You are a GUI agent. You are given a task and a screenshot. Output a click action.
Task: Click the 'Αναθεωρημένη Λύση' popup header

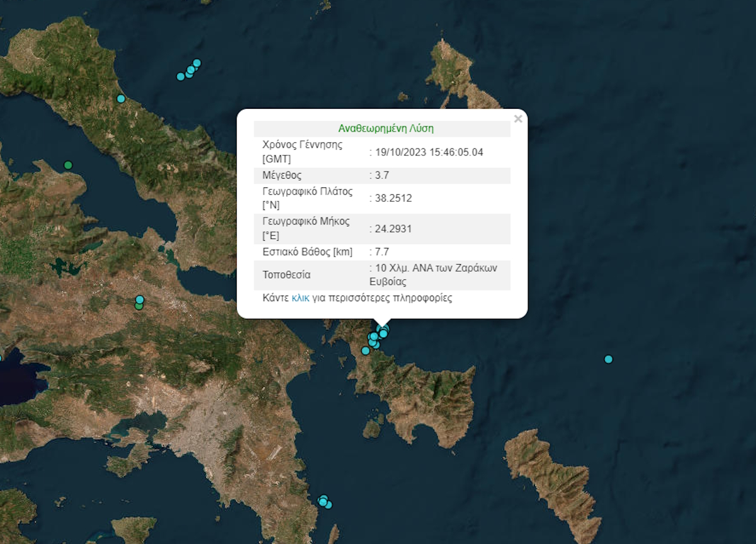click(x=385, y=128)
